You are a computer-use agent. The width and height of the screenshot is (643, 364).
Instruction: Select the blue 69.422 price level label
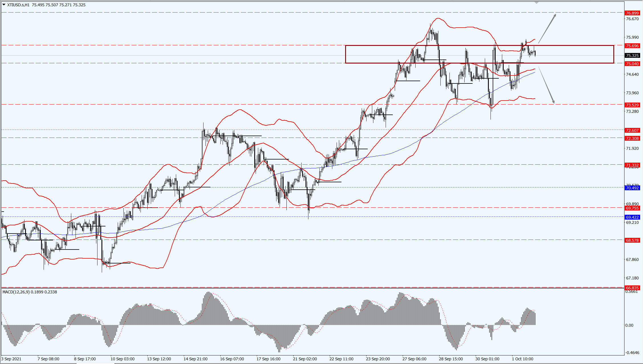pyautogui.click(x=632, y=217)
